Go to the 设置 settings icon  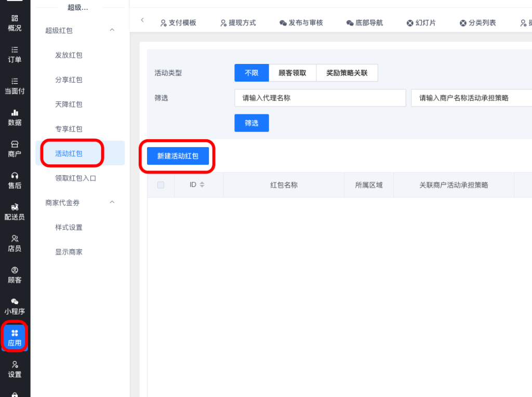(x=15, y=365)
